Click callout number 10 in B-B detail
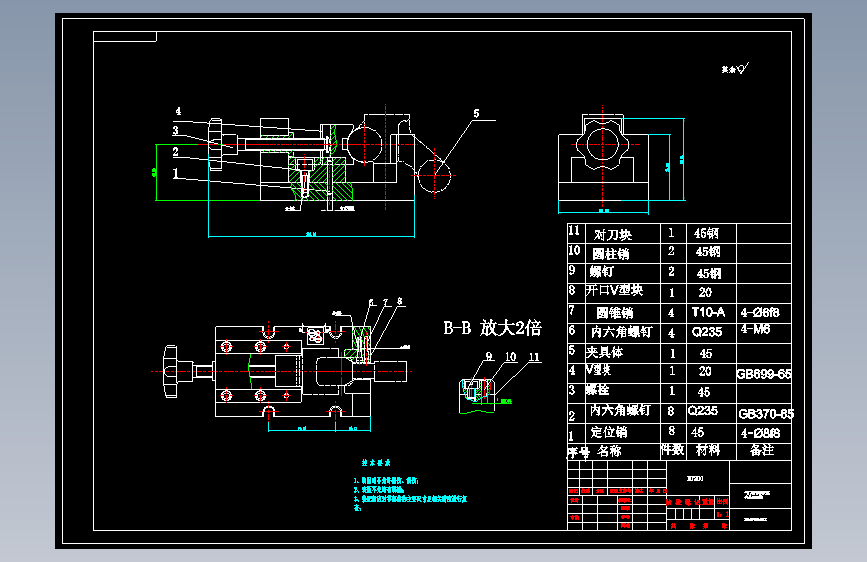The image size is (867, 562). click(x=510, y=357)
